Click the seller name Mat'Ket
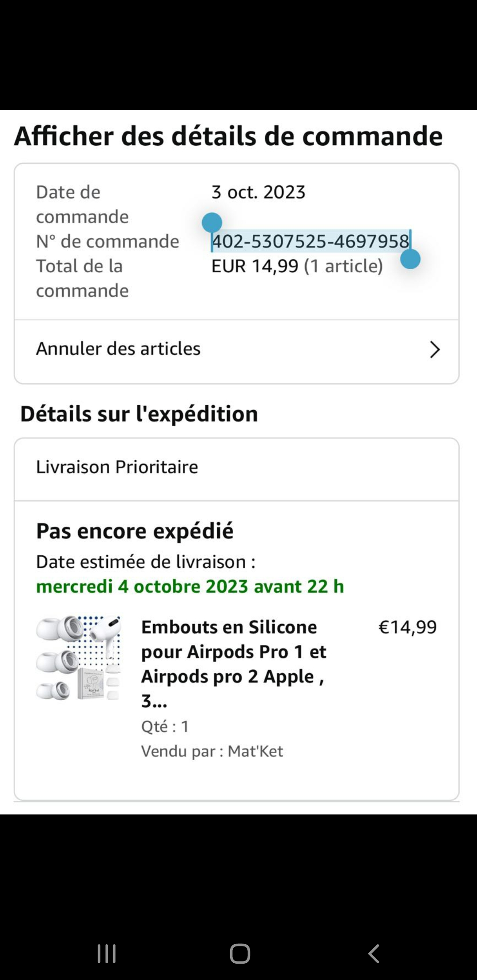The height and width of the screenshot is (980, 477). (255, 751)
